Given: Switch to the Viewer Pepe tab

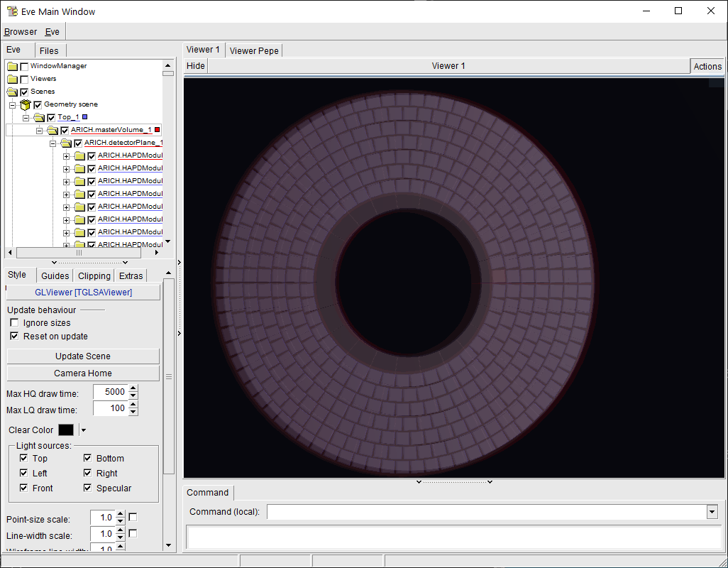Looking at the screenshot, I should (253, 50).
